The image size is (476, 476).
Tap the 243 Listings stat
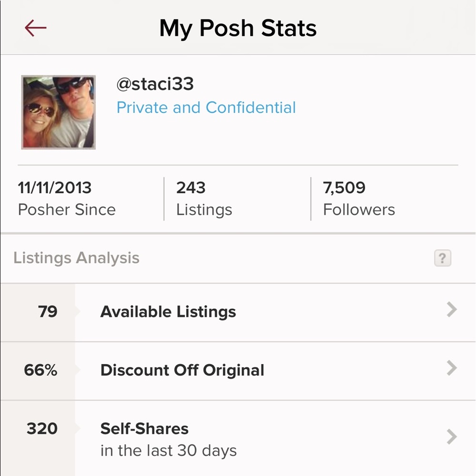click(204, 199)
